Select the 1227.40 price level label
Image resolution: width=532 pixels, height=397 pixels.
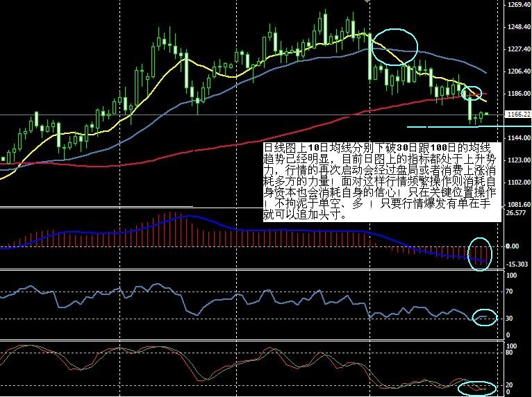coord(519,49)
